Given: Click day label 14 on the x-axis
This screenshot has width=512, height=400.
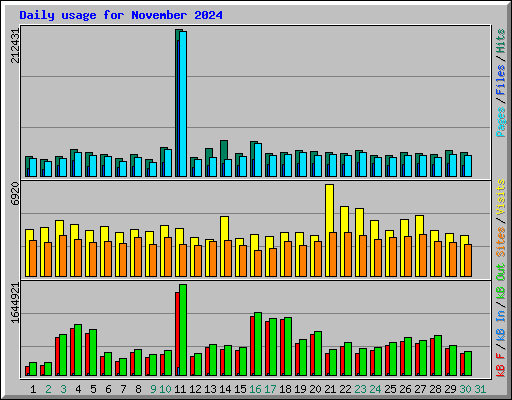Looking at the screenshot, I should pos(225,389).
